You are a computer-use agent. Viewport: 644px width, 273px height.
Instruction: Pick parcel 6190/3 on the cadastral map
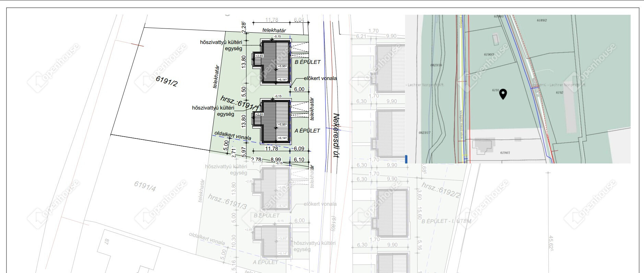pyautogui.click(x=489, y=54)
